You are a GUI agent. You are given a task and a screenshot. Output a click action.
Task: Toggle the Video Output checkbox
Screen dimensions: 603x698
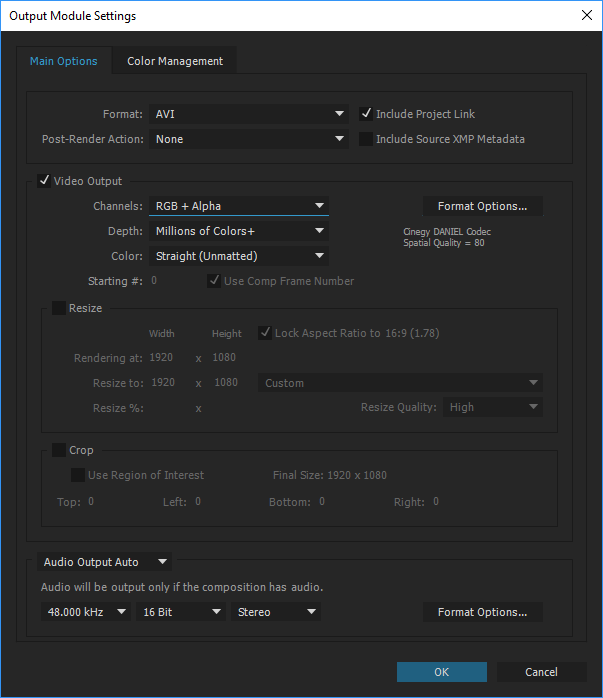44,181
